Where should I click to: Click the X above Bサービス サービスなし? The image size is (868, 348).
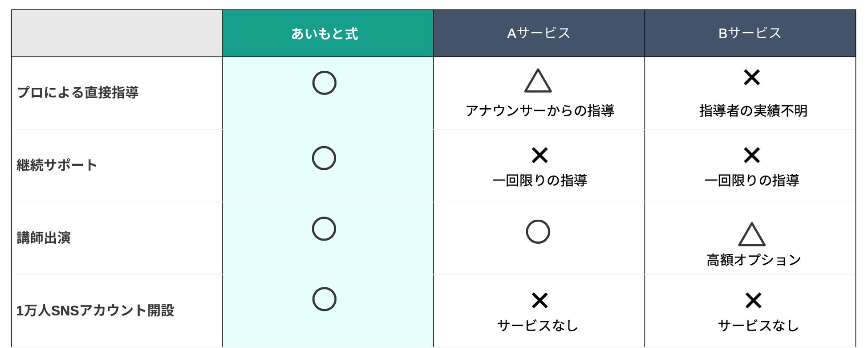tap(754, 301)
